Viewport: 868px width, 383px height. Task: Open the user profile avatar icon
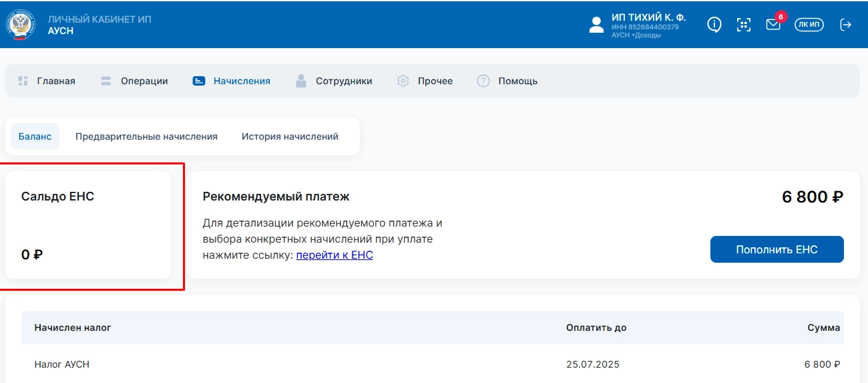pyautogui.click(x=596, y=25)
